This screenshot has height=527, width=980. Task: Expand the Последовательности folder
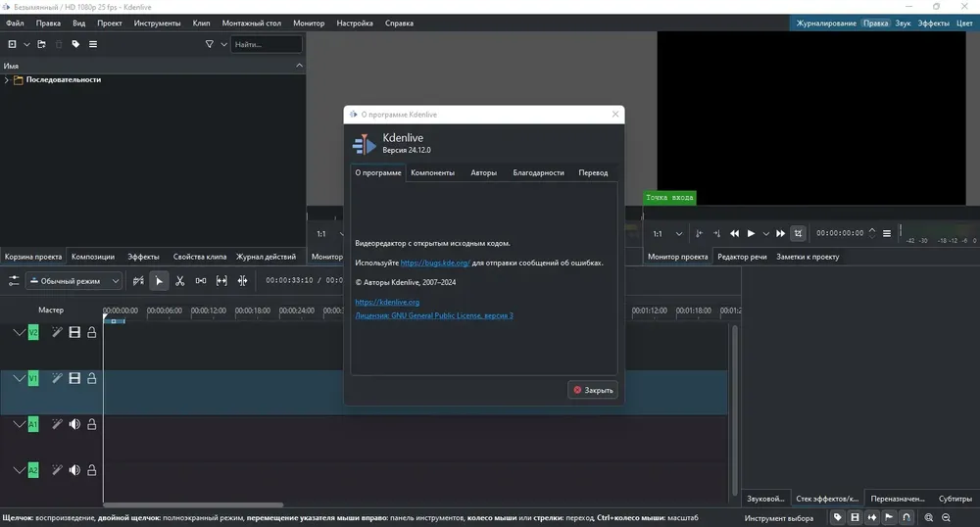(x=6, y=80)
